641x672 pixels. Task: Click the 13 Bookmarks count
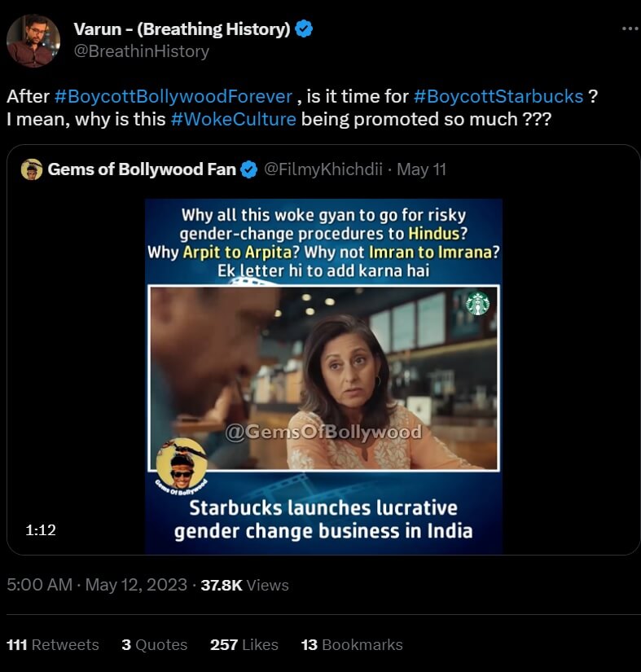(x=352, y=644)
